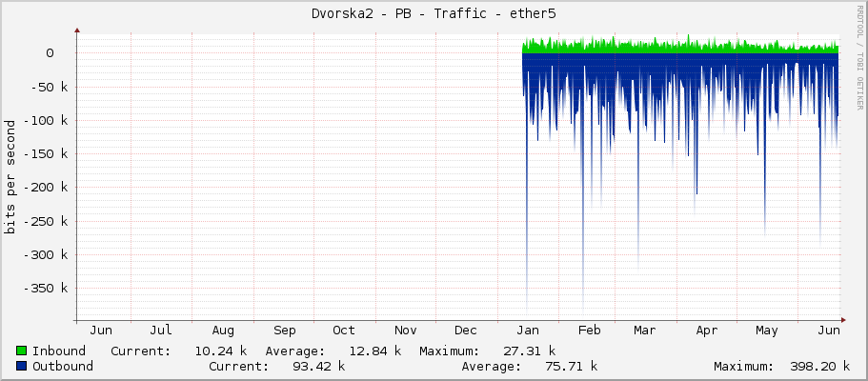Screen dimensions: 868x381
Task: Click Inbound current value '10.24 k'
Action: tap(220, 351)
